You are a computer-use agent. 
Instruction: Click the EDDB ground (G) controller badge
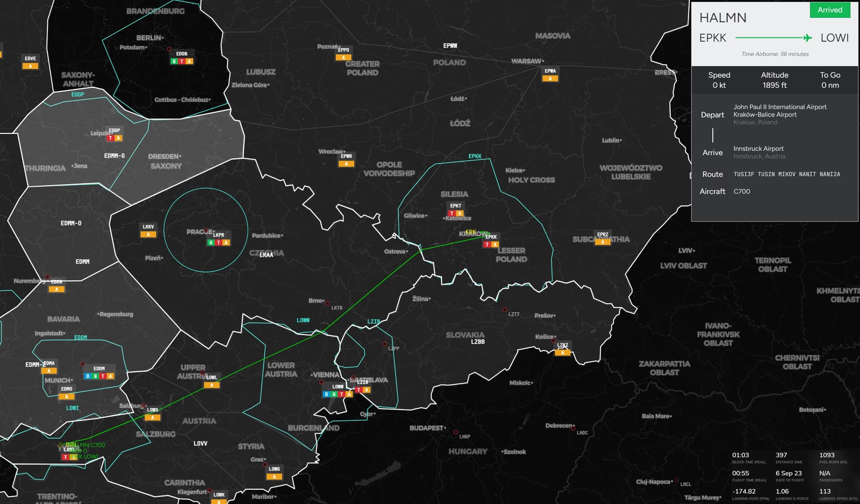(174, 61)
